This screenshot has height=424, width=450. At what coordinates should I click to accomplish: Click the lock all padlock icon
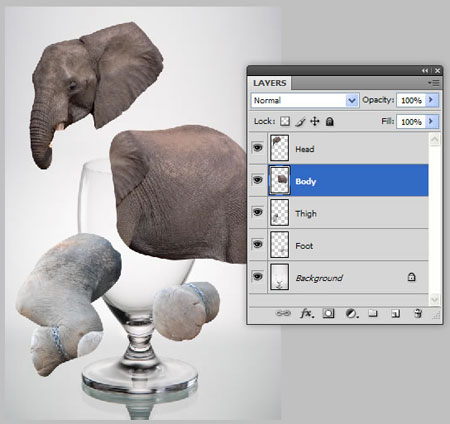(330, 121)
